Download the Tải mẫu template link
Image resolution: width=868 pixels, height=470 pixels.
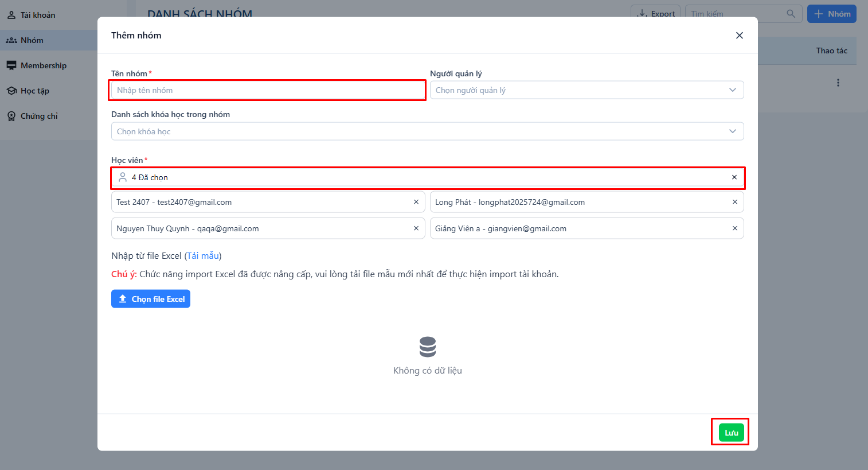[203, 256]
